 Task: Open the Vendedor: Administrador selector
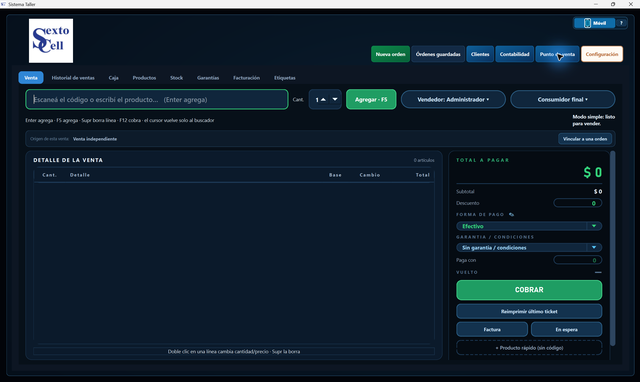[453, 100]
